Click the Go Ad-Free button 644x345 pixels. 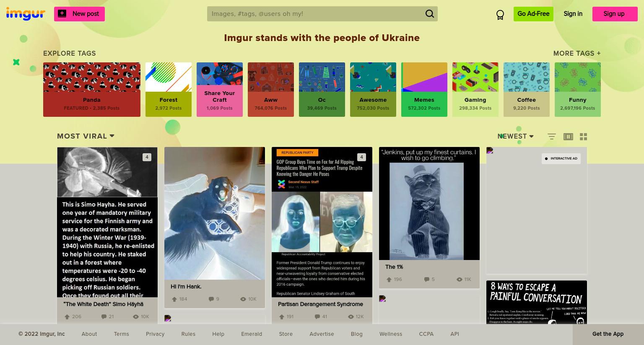tap(533, 14)
